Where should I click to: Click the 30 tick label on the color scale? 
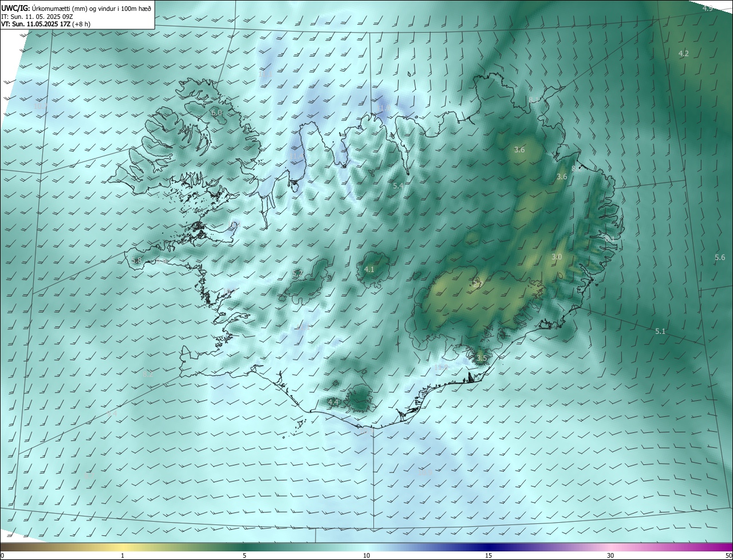[x=610, y=555]
